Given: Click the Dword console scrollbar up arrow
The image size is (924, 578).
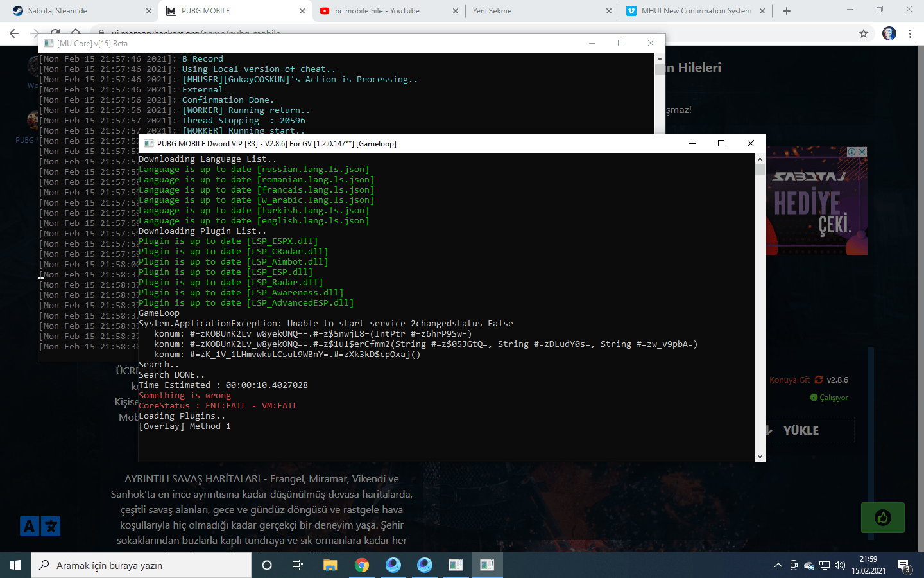Looking at the screenshot, I should pyautogui.click(x=760, y=159).
